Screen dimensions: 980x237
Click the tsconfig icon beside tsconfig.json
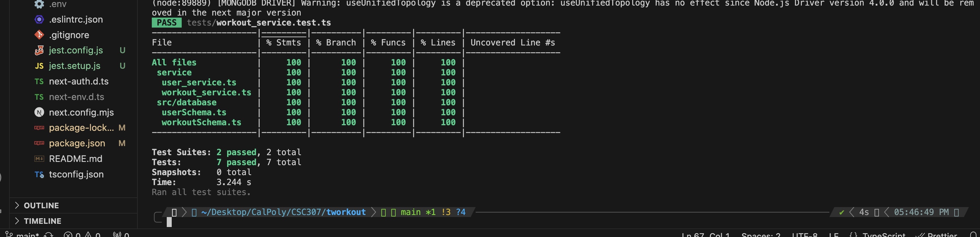39,175
